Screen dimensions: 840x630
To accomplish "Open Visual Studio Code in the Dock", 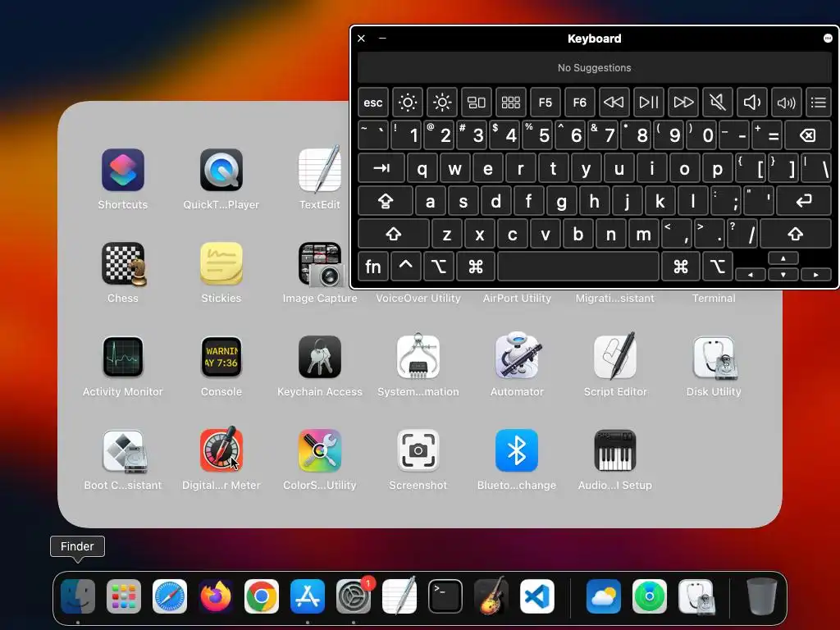I will [x=537, y=596].
